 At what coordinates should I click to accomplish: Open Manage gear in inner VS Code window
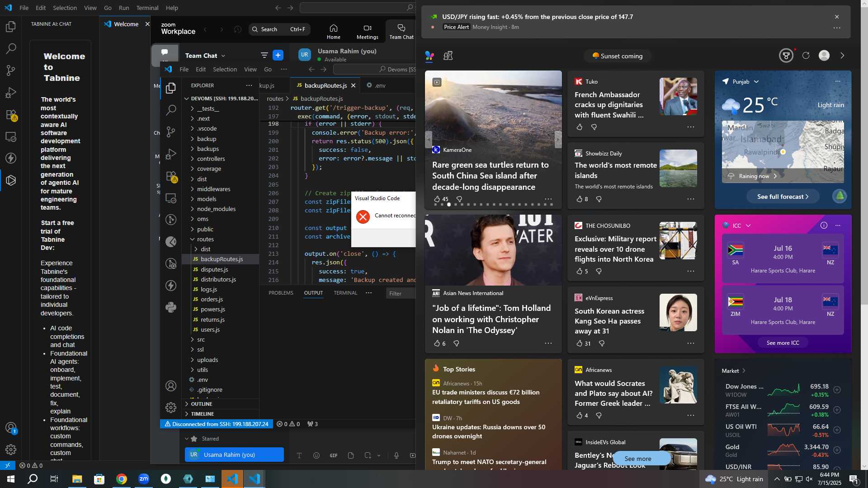pos(171,408)
